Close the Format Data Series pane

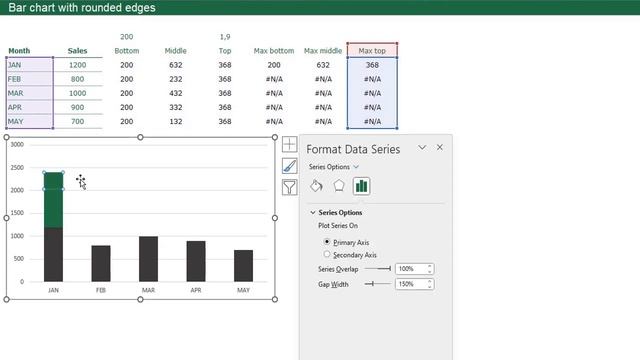tap(440, 147)
